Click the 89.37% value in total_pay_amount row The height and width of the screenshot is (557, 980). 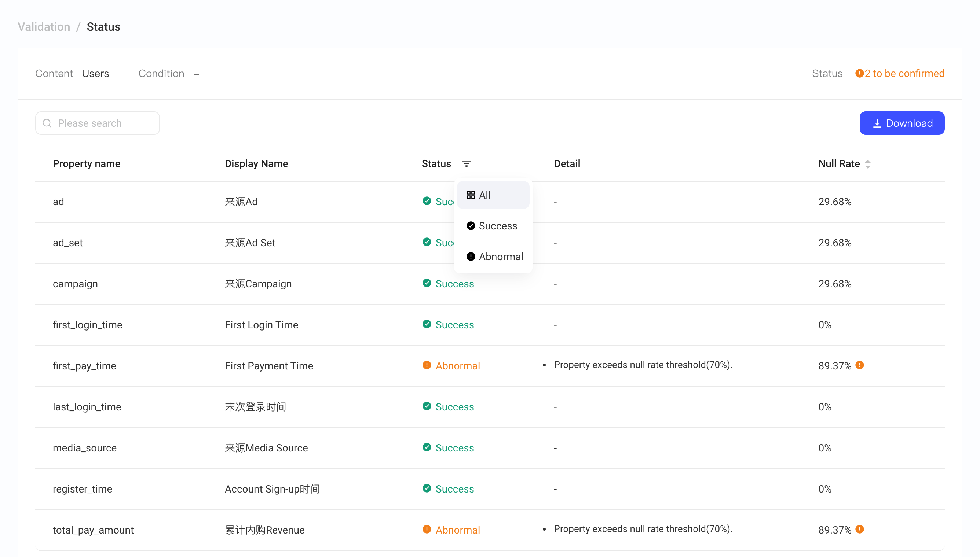(835, 530)
